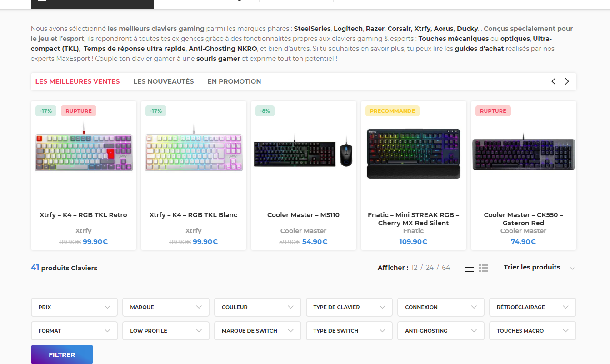Expand the COULEUR filter dropdown
Viewport: 610px width, 364px height.
click(x=257, y=307)
